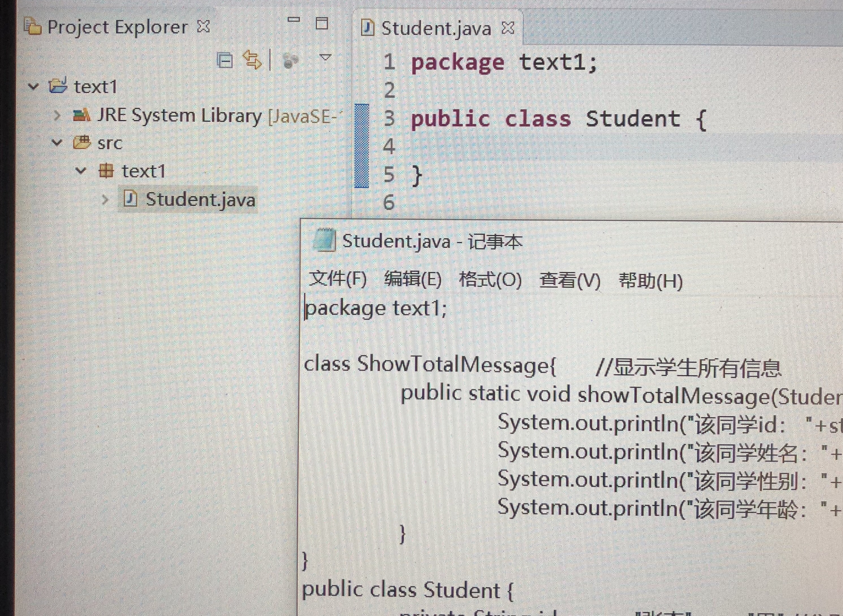The image size is (843, 616).
Task: Click editor line 4 inside Student class
Action: click(x=522, y=146)
